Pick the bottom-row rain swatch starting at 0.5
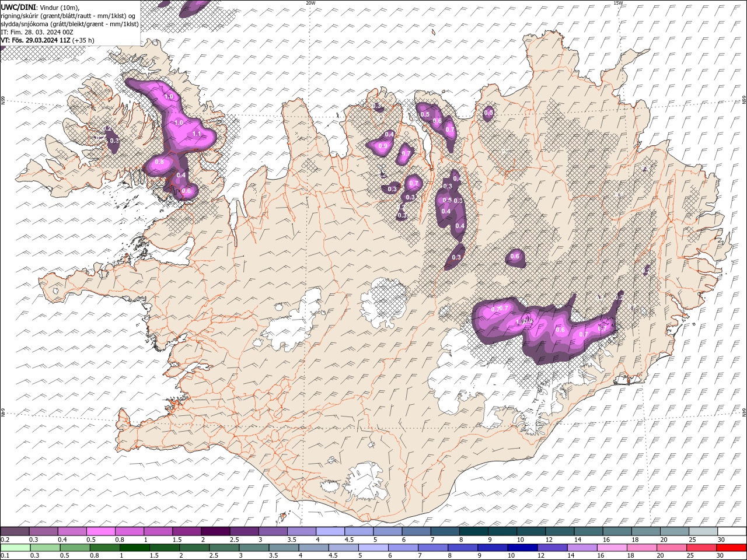Viewport: 747px width, 560px height. (x=75, y=548)
